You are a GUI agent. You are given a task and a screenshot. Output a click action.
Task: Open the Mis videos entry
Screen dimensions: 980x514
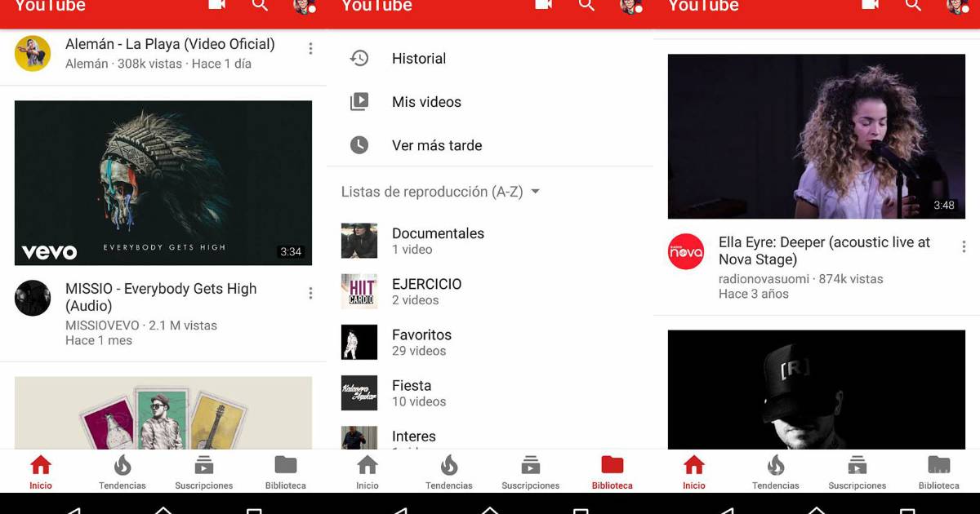point(426,102)
